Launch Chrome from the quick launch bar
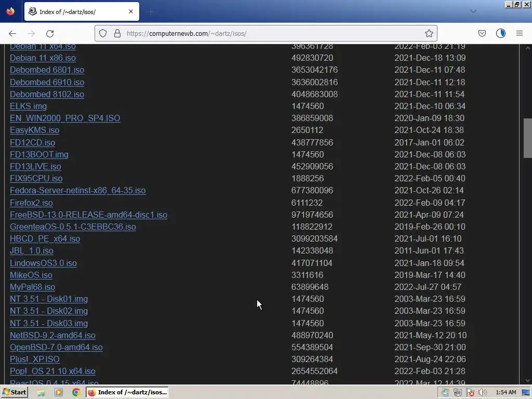 [76, 393]
